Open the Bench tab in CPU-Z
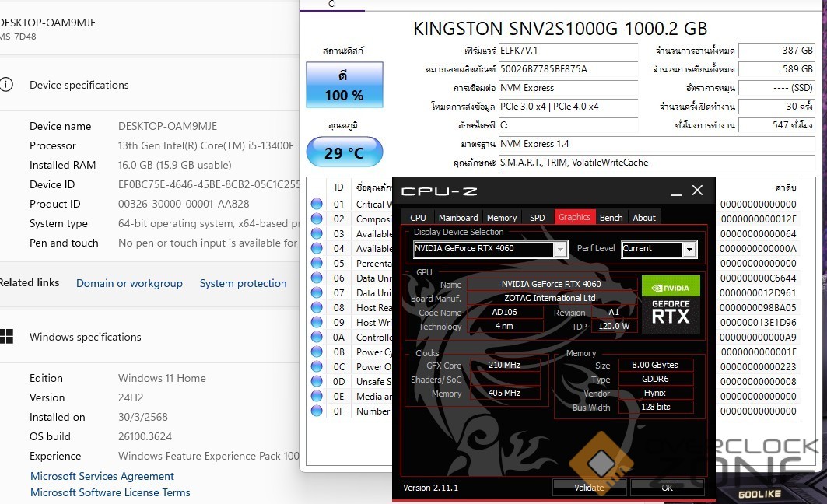827x504 pixels. [x=611, y=218]
